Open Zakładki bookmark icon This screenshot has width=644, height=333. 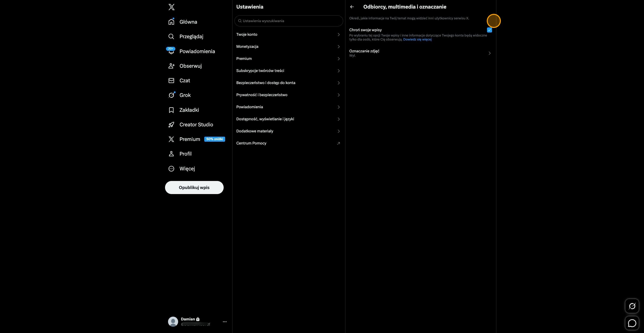(171, 110)
